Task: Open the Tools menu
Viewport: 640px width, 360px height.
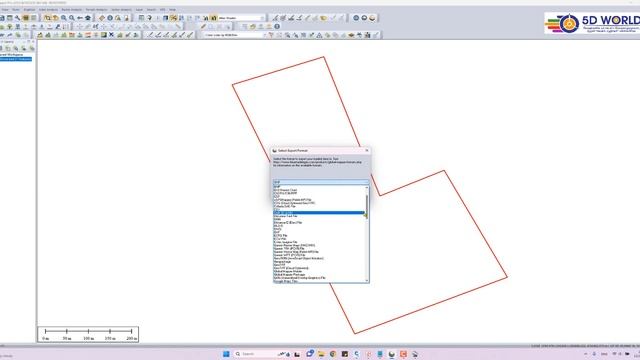Action: (x=16, y=9)
